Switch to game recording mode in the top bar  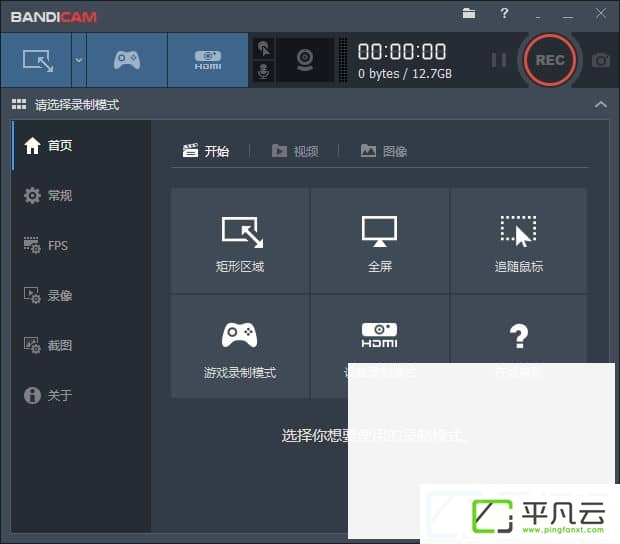click(127, 60)
